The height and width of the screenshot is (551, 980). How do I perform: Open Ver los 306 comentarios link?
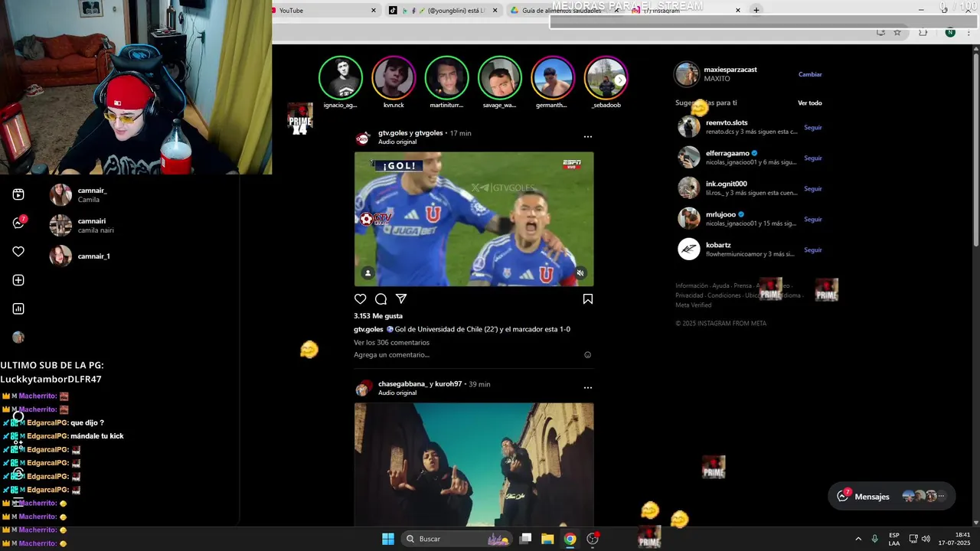click(391, 342)
